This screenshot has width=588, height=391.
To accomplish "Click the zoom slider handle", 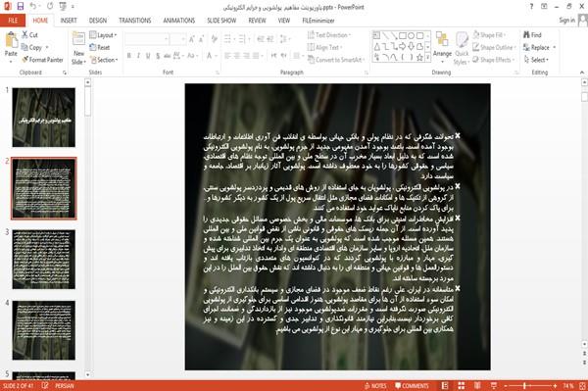I will tap(524, 386).
